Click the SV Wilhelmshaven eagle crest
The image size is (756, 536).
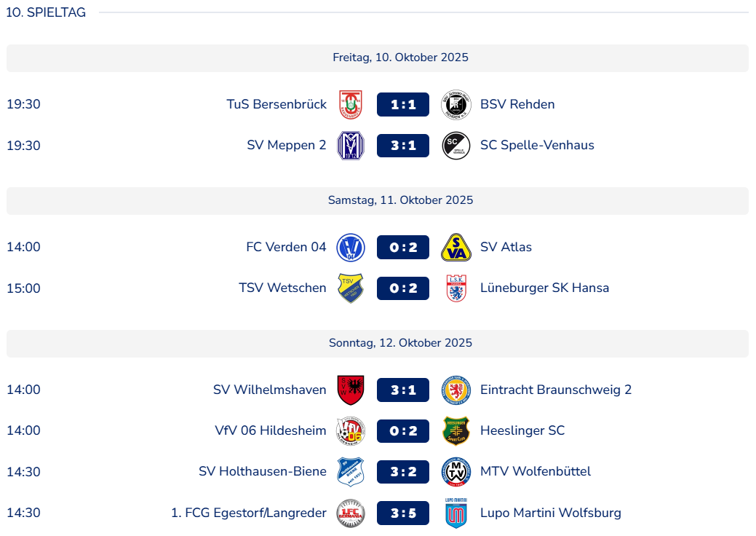tap(351, 390)
